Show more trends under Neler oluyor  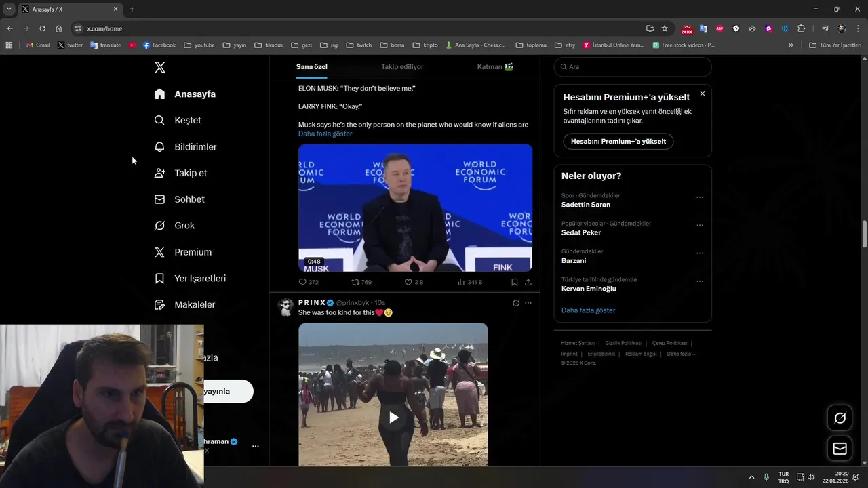[x=589, y=310]
